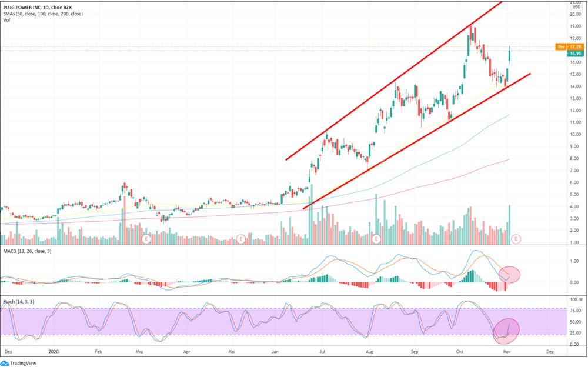Click the Feb label on time axis
Screen dimensions: 588x370
[99, 352]
